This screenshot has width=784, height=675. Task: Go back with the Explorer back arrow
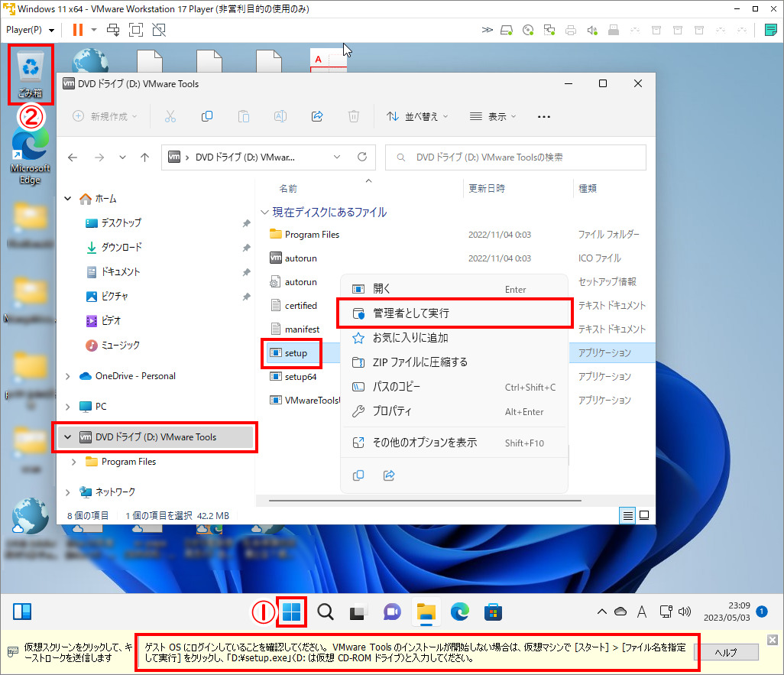click(73, 157)
